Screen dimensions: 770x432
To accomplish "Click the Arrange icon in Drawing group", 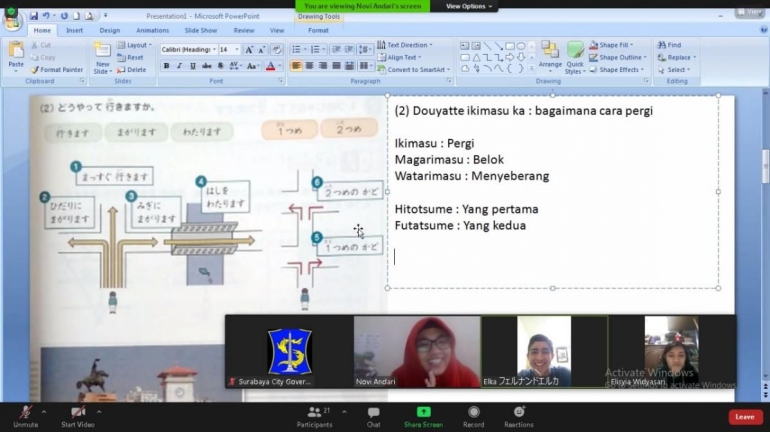I will point(550,55).
